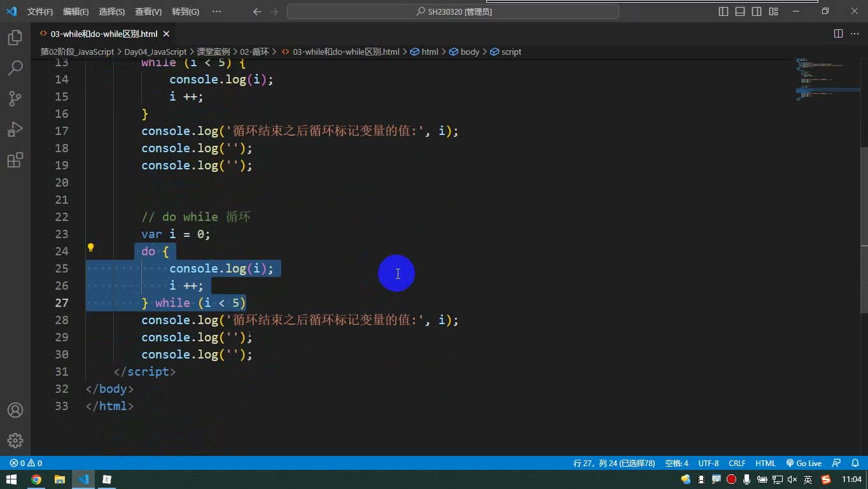Open the 编辑(E) menu
Image resolution: width=868 pixels, height=489 pixels.
click(76, 11)
